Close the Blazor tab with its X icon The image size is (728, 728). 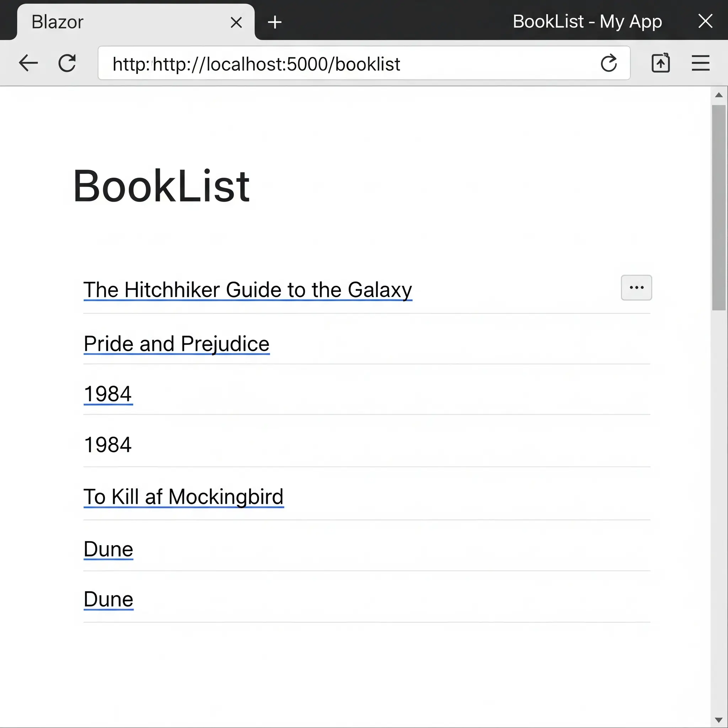coord(236,22)
